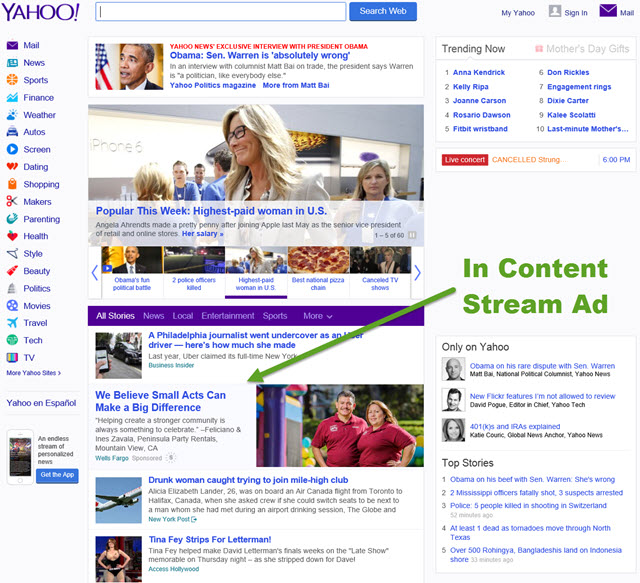Open the Dating hearts icon

point(12,167)
